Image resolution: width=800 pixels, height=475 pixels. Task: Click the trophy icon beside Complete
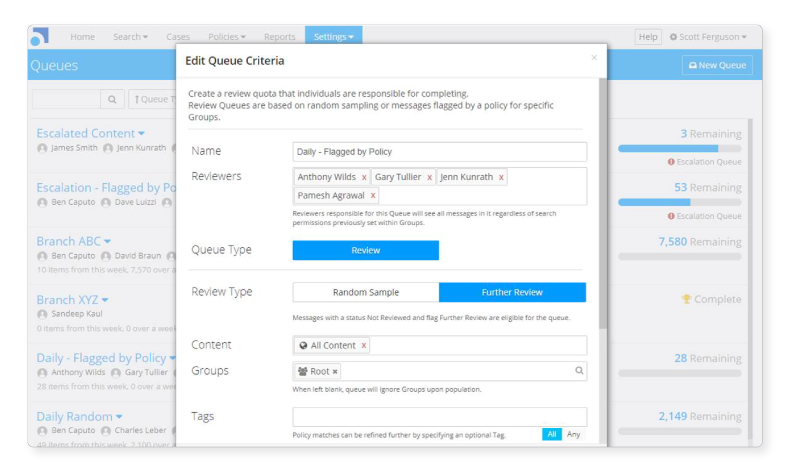(686, 299)
